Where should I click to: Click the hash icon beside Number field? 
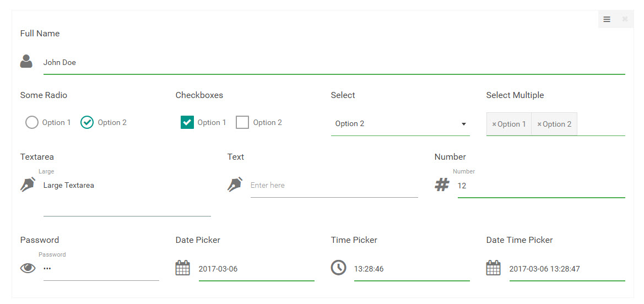click(442, 185)
